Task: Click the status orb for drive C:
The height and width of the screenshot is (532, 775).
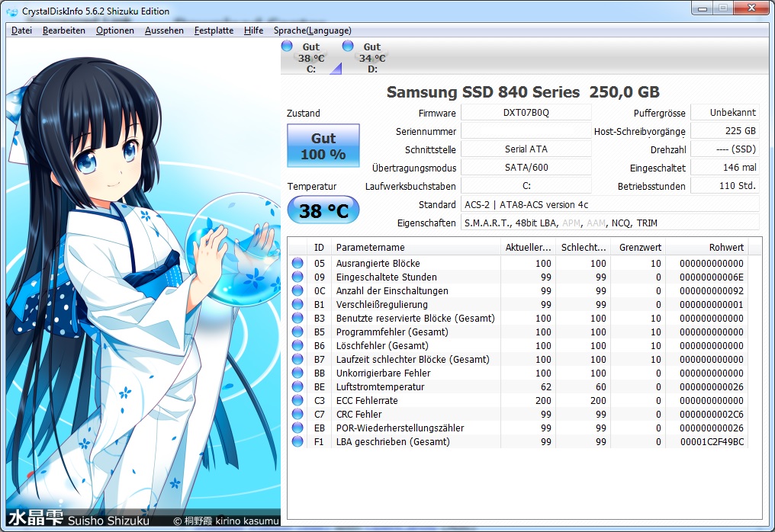Action: (x=287, y=46)
